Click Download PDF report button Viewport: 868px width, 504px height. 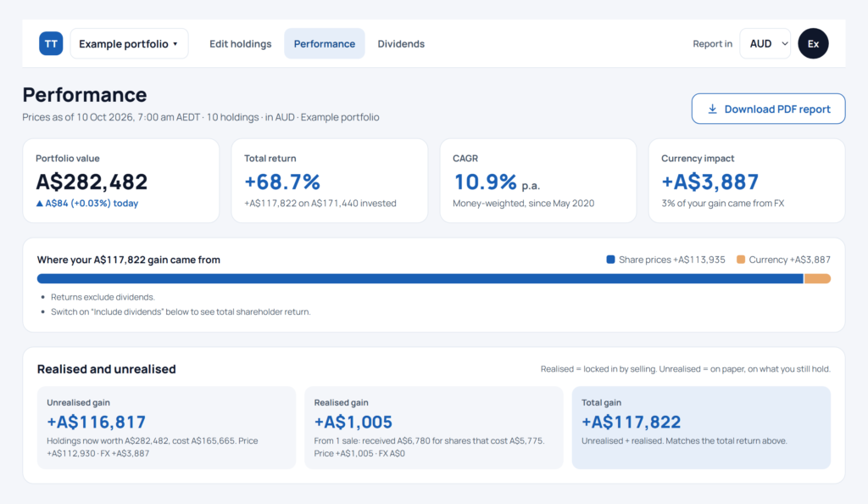(768, 109)
